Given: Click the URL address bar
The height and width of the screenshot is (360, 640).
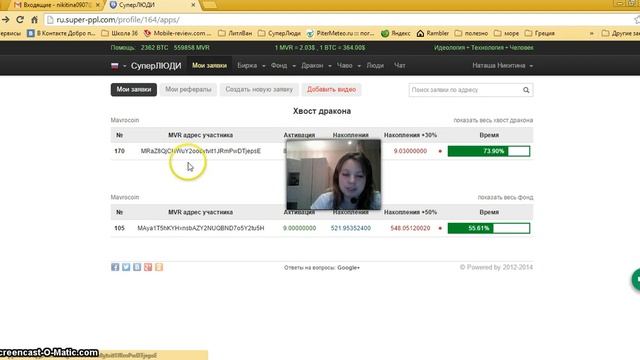Looking at the screenshot, I should 339,20.
